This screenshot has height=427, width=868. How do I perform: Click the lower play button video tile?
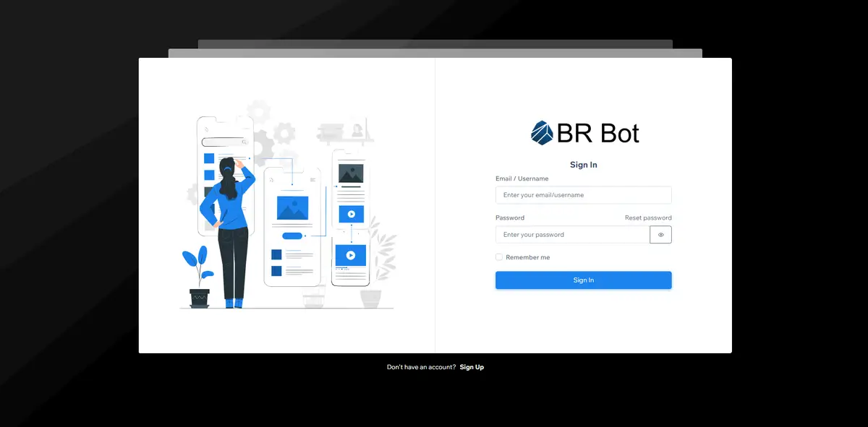tap(351, 255)
